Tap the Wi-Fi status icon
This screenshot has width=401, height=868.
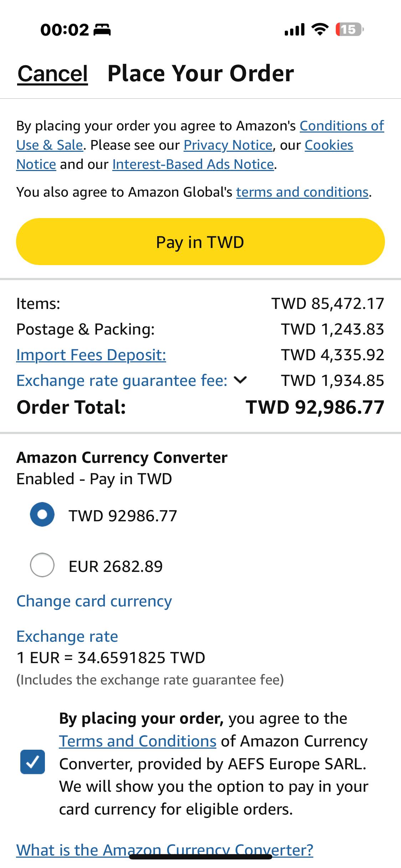(320, 29)
